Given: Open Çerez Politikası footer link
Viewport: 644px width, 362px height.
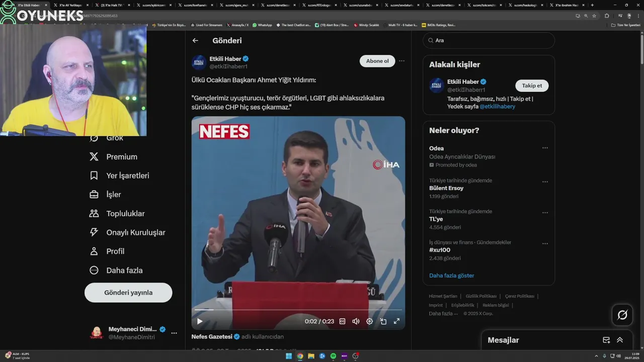Looking at the screenshot, I should [520, 296].
